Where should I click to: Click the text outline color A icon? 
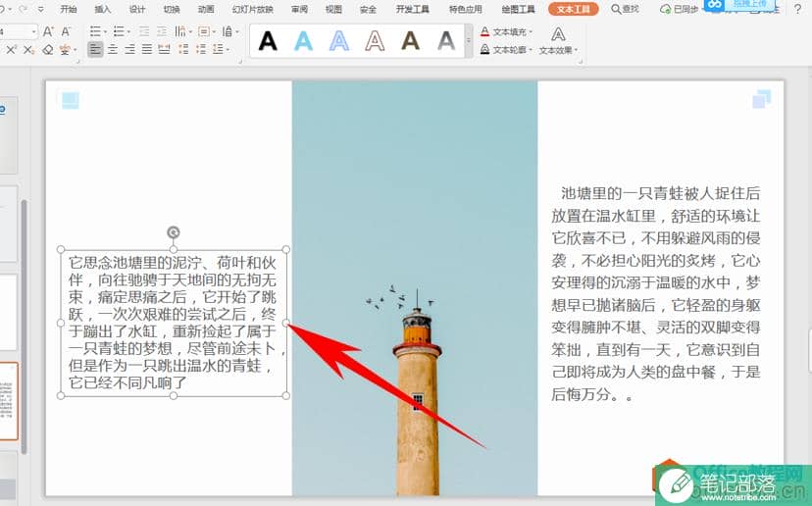(x=484, y=50)
